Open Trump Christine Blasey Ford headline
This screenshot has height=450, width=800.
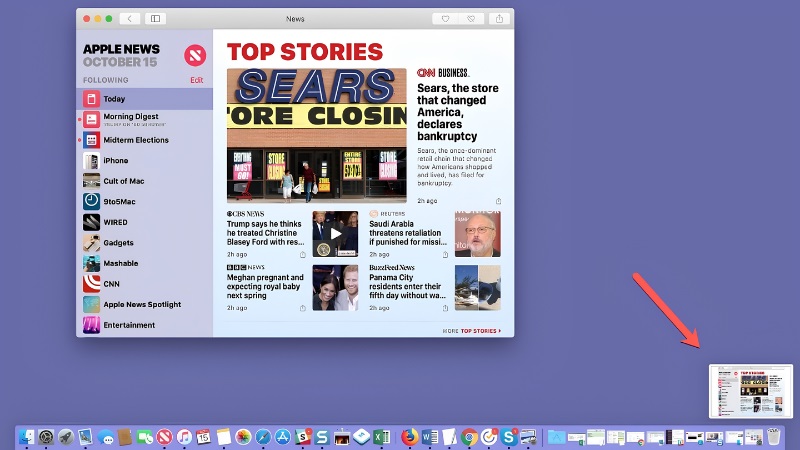(x=265, y=233)
